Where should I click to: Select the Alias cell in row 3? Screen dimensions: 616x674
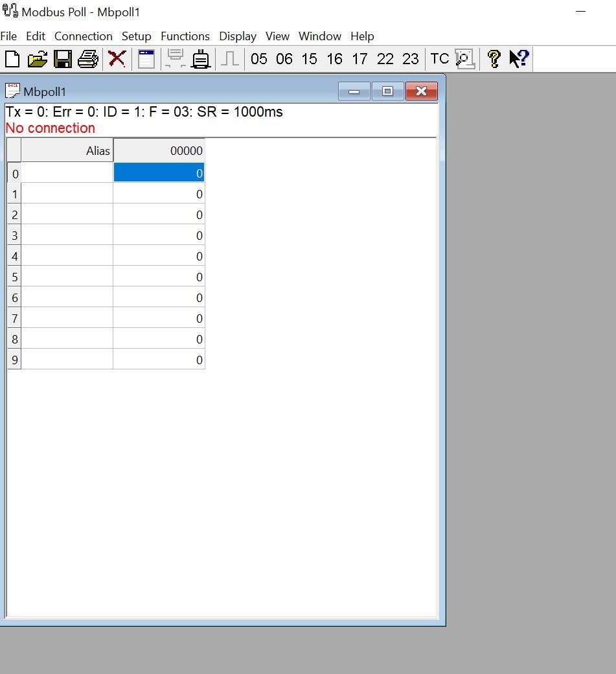click(x=67, y=235)
